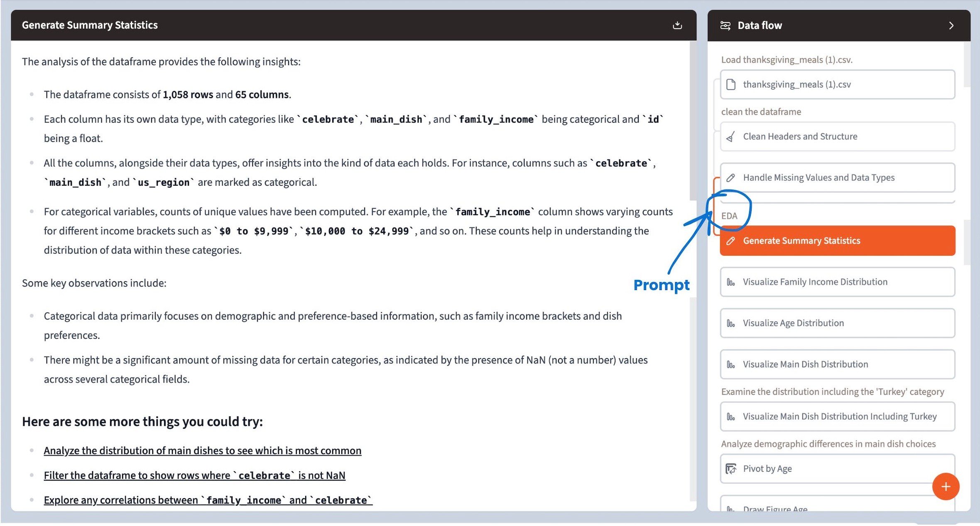Open the Draw Figure Age step

coord(838,504)
